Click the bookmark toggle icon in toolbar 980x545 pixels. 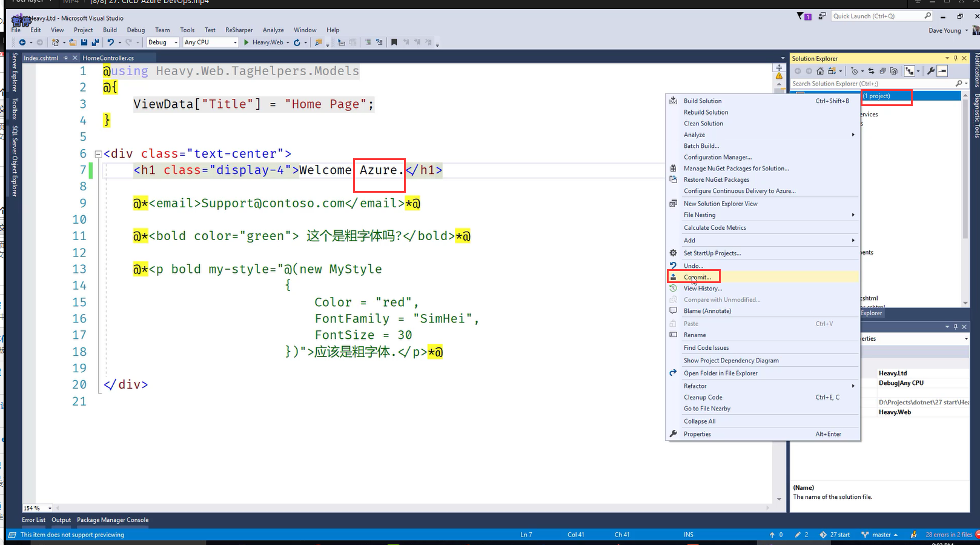tap(394, 42)
